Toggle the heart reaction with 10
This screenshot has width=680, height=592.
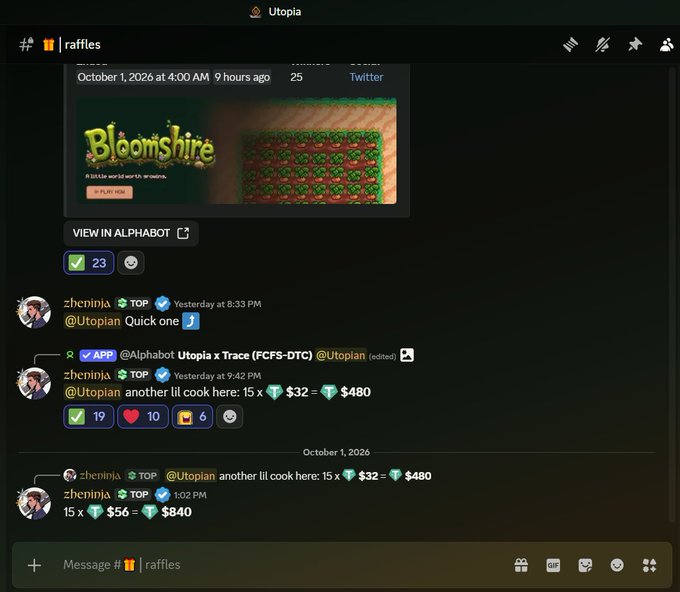(143, 416)
